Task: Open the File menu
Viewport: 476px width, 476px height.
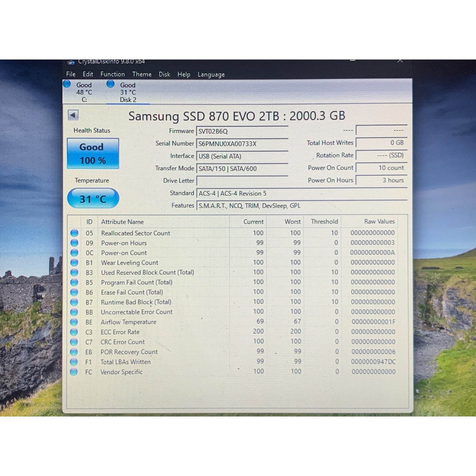Action: 71,74
